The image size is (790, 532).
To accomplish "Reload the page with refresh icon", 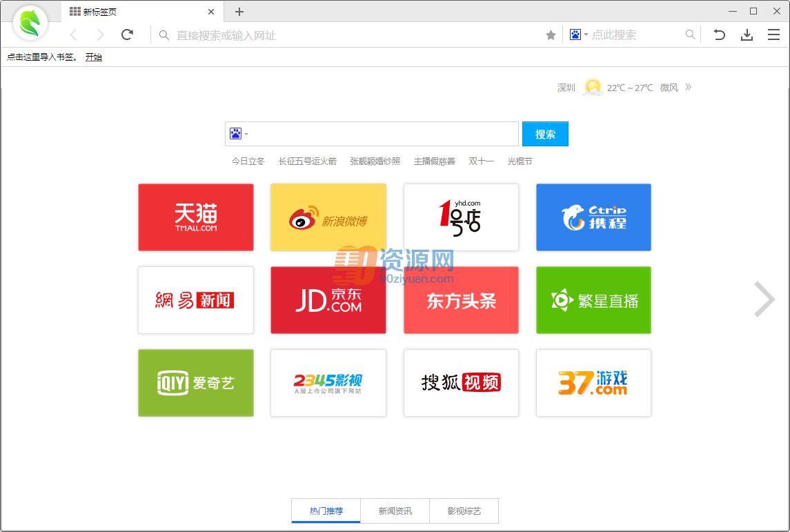I will [x=127, y=35].
